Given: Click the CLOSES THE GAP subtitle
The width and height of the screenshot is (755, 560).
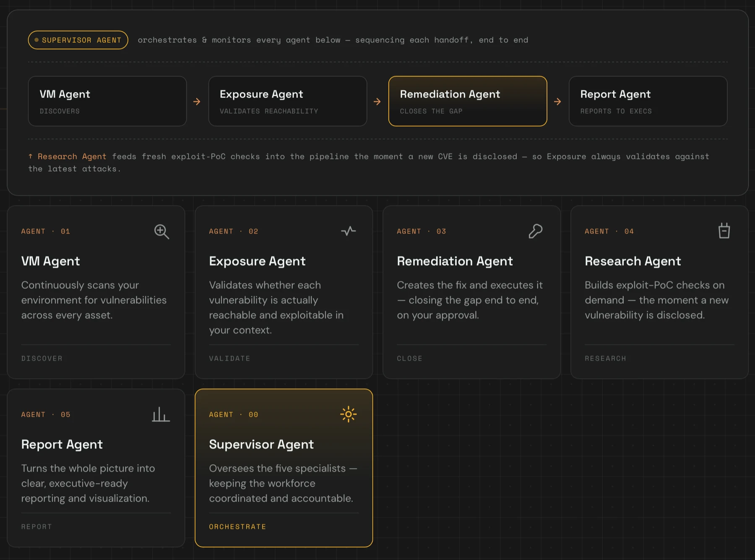Looking at the screenshot, I should click(x=431, y=111).
